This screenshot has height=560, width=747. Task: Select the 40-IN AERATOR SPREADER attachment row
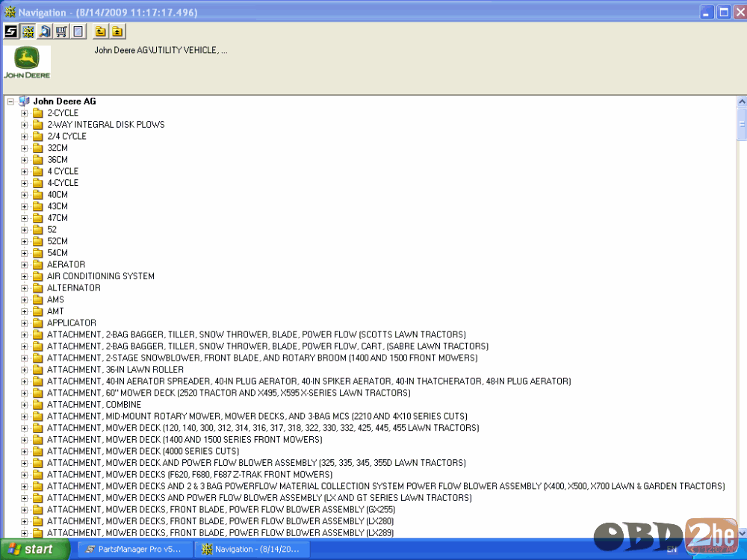pyautogui.click(x=309, y=382)
